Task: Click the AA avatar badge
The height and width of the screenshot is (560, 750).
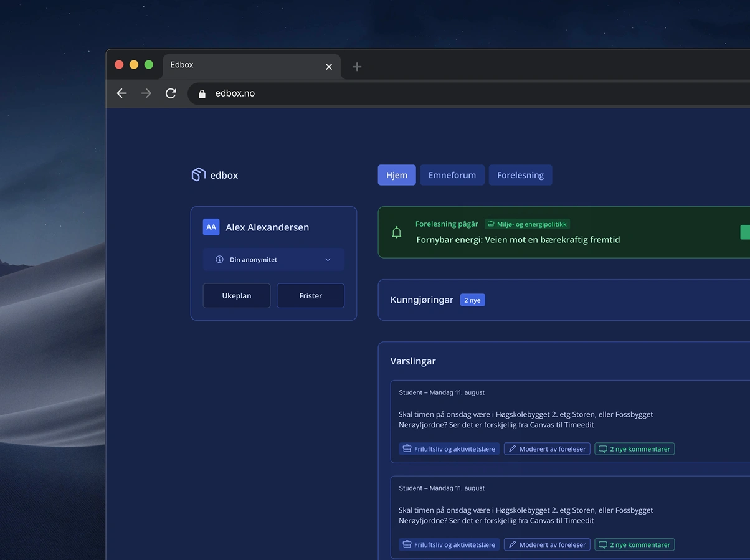Action: coord(211,227)
